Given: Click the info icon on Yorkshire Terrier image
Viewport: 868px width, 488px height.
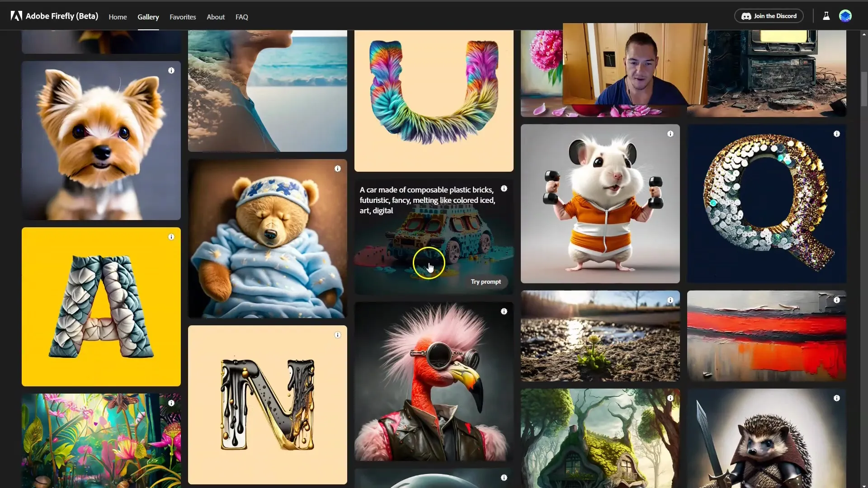Looking at the screenshot, I should tap(171, 71).
